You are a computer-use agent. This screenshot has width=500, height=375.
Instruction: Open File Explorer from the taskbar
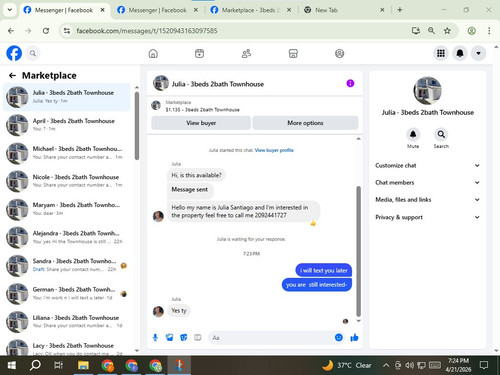(83, 366)
